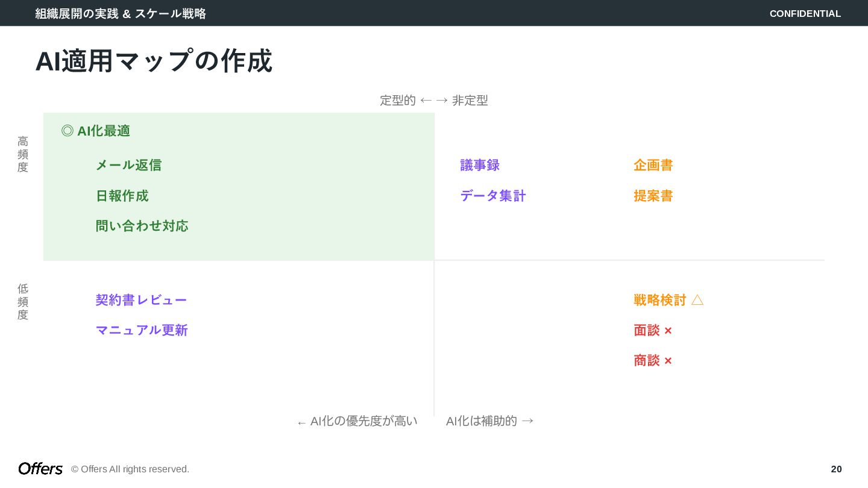
Task: Click the AI化は補助的 → caption
Action: click(489, 421)
